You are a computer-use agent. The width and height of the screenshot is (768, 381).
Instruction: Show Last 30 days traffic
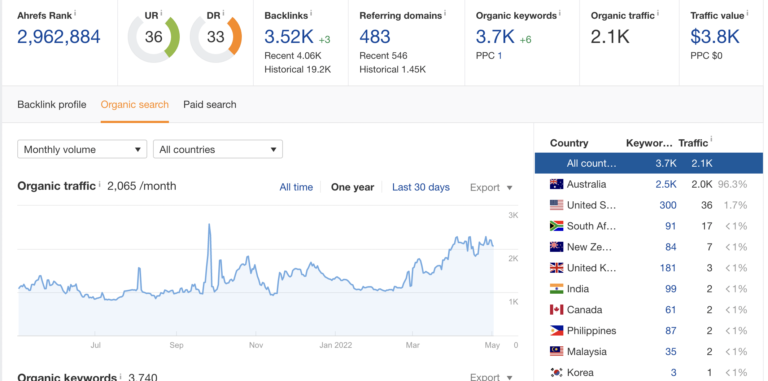pos(421,187)
